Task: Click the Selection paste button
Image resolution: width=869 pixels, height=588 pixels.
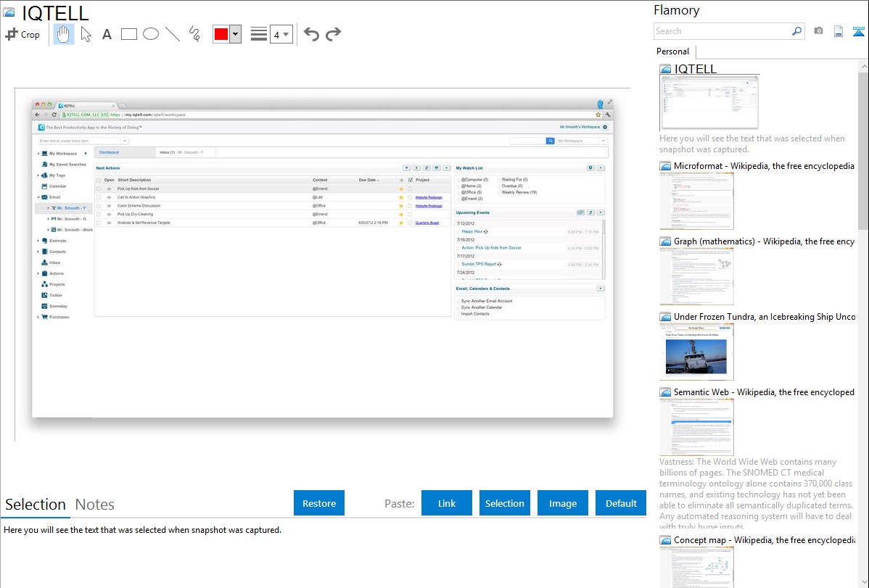Action: coord(505,503)
